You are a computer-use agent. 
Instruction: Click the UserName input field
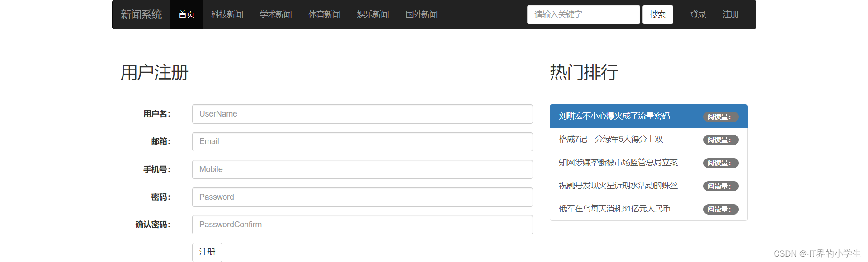[x=362, y=114]
